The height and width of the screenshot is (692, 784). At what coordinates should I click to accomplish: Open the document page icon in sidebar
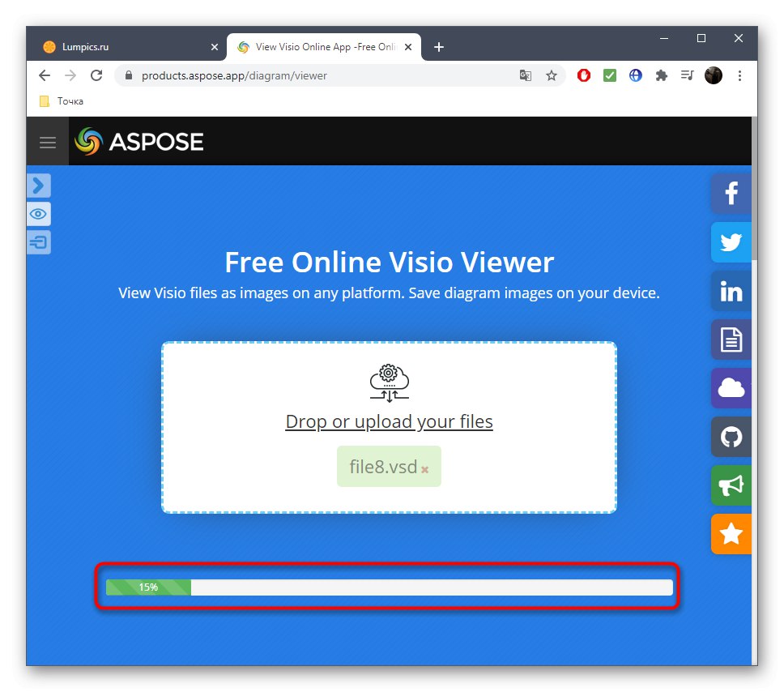[731, 340]
